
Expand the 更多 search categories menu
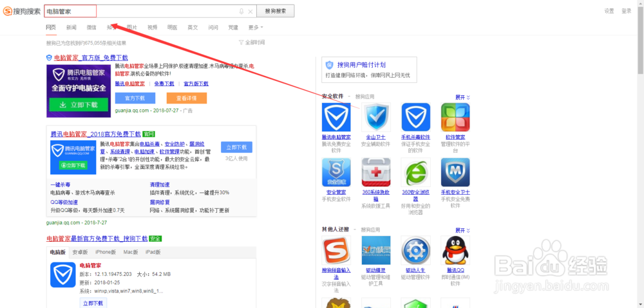[256, 28]
